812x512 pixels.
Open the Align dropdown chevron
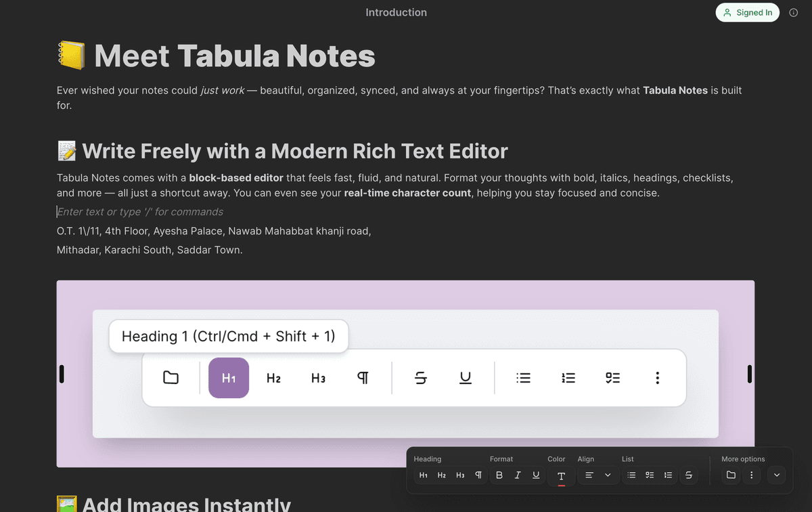click(x=607, y=475)
